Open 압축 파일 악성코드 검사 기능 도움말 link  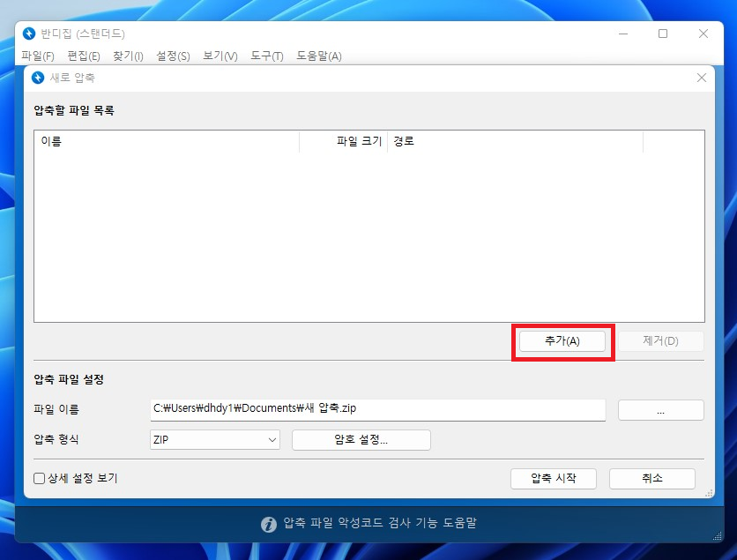380,523
